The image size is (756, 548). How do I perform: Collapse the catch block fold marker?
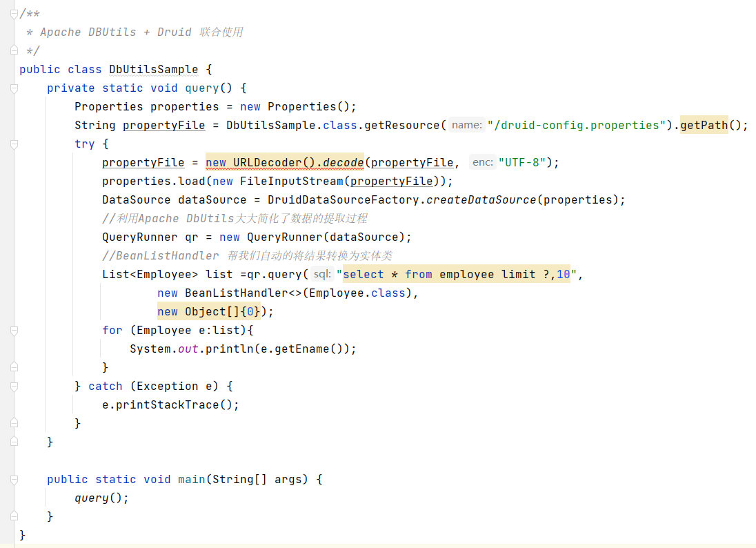coord(14,386)
